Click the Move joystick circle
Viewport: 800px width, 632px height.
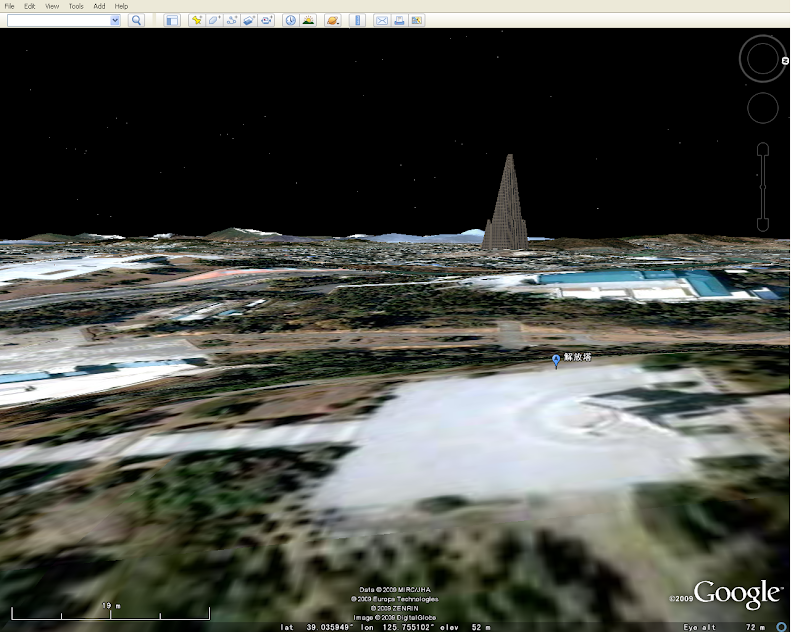[763, 108]
